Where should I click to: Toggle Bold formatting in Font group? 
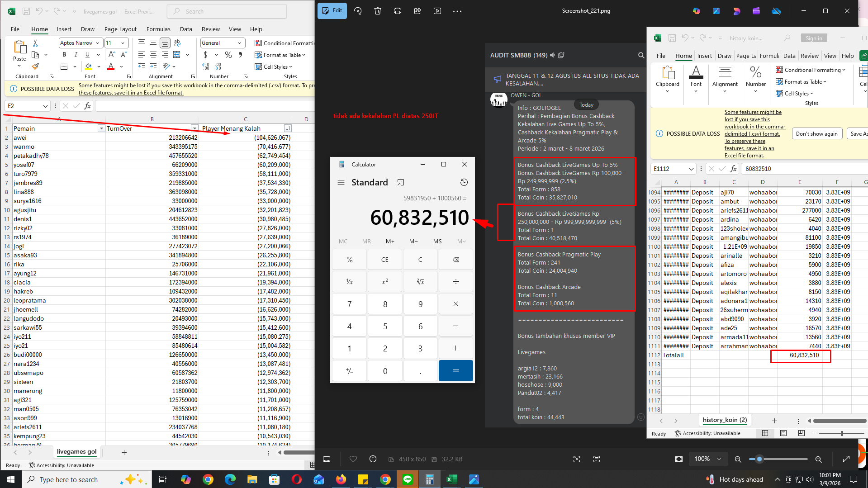pos(64,55)
